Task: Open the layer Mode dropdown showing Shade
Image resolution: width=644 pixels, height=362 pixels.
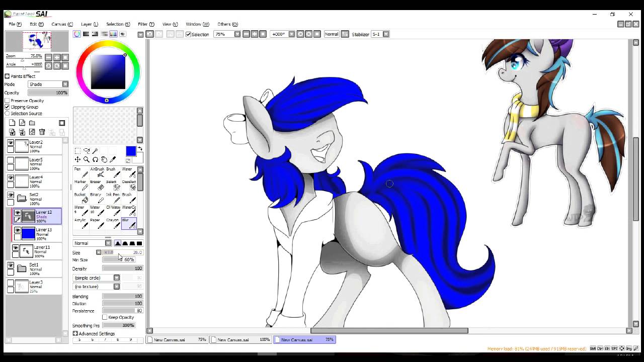Action: point(48,84)
